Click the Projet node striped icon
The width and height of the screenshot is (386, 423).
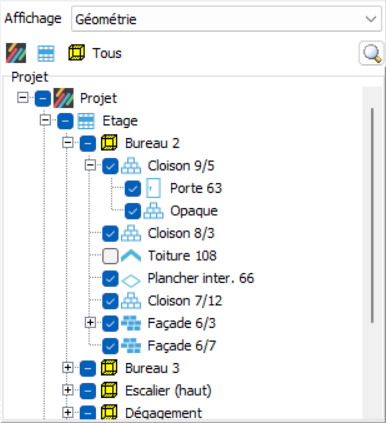[x=63, y=98]
